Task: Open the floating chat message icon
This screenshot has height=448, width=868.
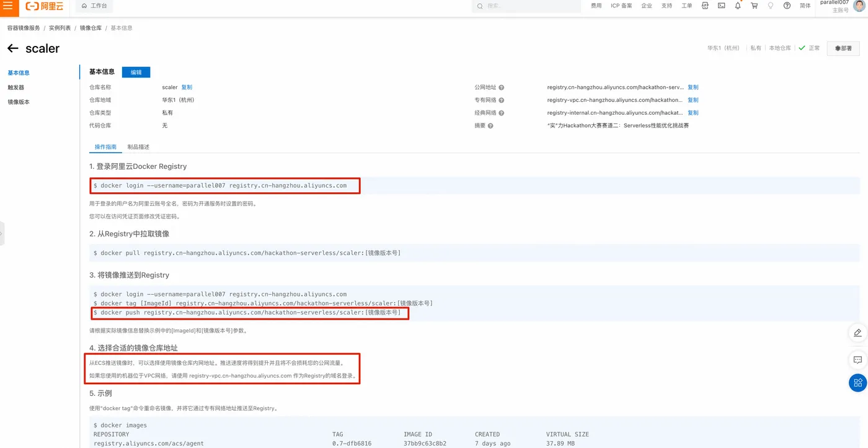Action: 857,360
